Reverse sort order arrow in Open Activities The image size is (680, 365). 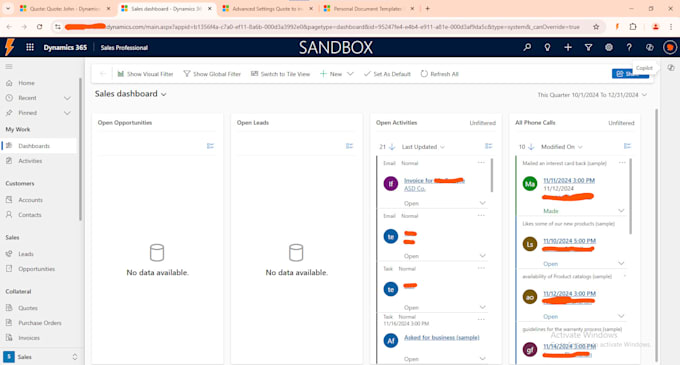(392, 147)
